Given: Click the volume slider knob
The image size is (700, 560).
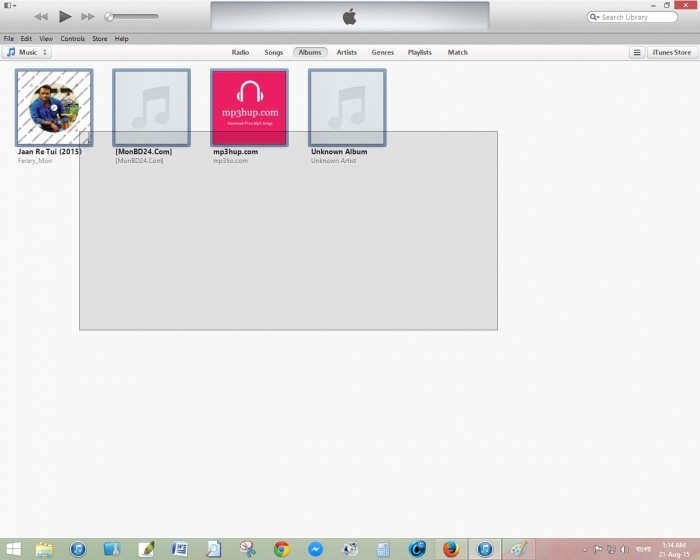Looking at the screenshot, I should point(108,17).
